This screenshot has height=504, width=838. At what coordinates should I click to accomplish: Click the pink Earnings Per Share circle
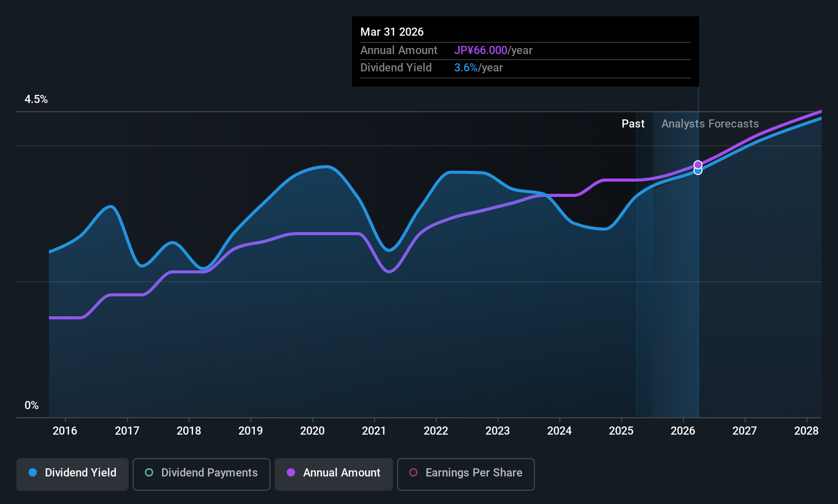point(413,472)
